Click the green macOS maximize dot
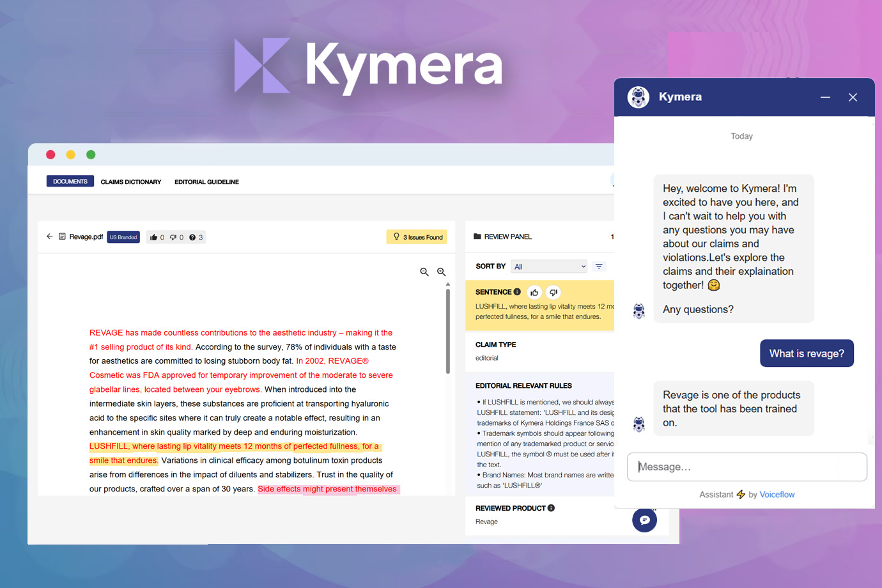This screenshot has height=588, width=882. coord(91,155)
